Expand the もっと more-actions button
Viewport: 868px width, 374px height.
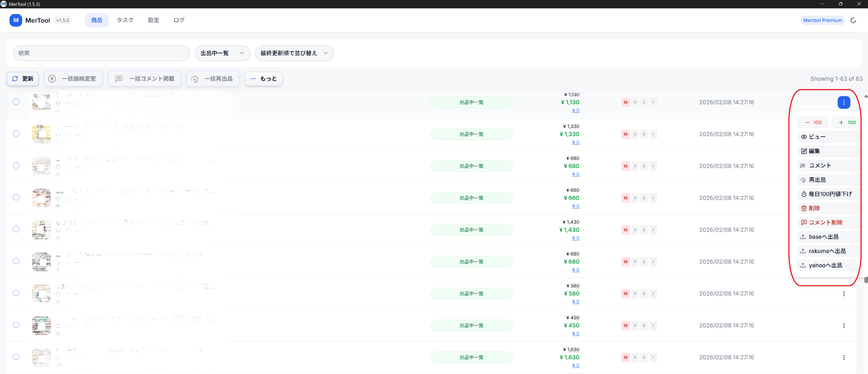coord(263,79)
